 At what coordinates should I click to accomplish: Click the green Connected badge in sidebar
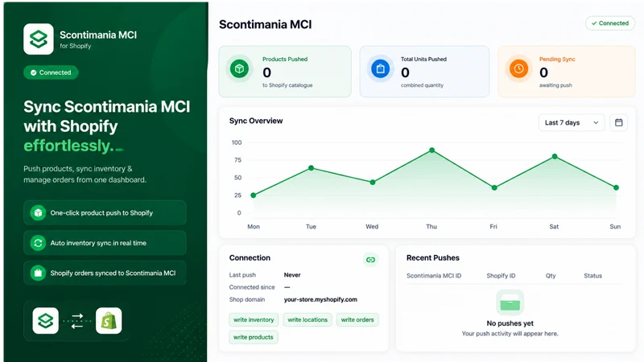coord(51,72)
